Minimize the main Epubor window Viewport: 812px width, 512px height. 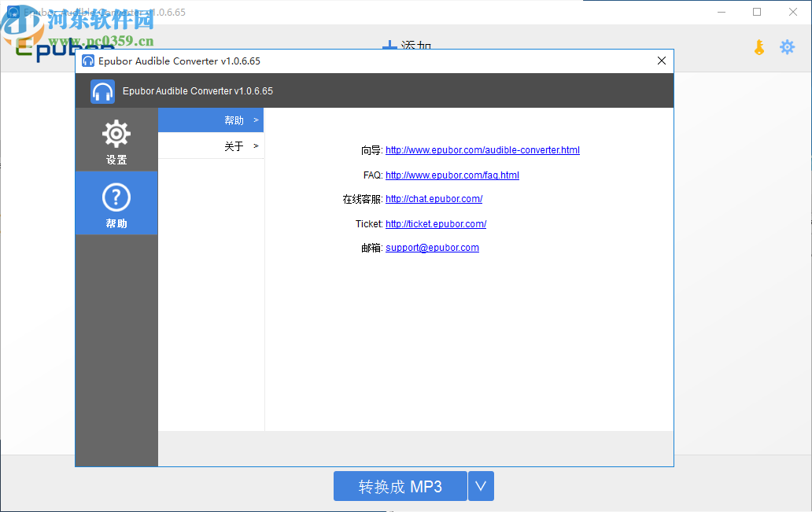pyautogui.click(x=722, y=12)
